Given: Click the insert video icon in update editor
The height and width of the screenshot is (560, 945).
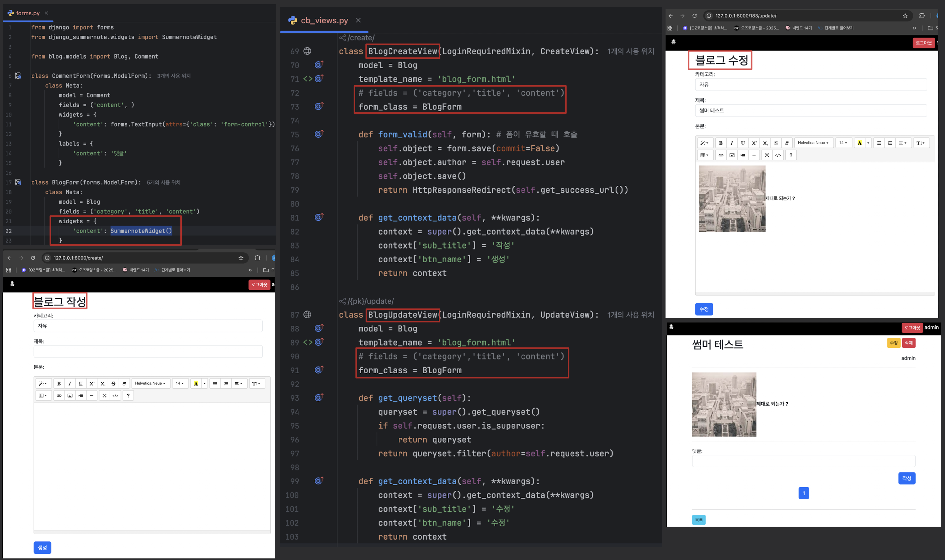Looking at the screenshot, I should [743, 155].
